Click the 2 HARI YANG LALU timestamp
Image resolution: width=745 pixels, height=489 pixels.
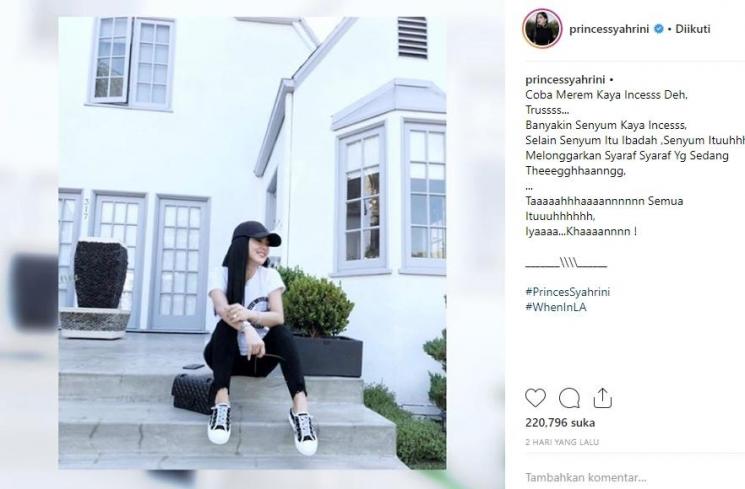pyautogui.click(x=562, y=442)
